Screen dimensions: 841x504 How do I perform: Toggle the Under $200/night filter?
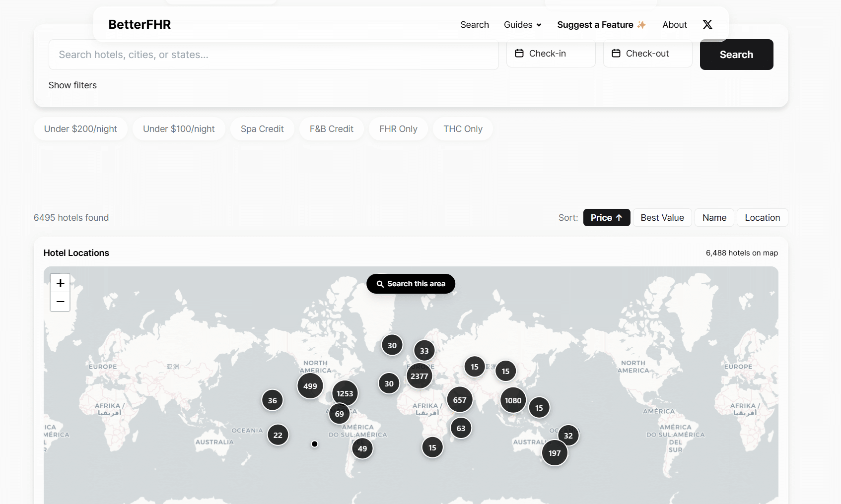pos(80,129)
